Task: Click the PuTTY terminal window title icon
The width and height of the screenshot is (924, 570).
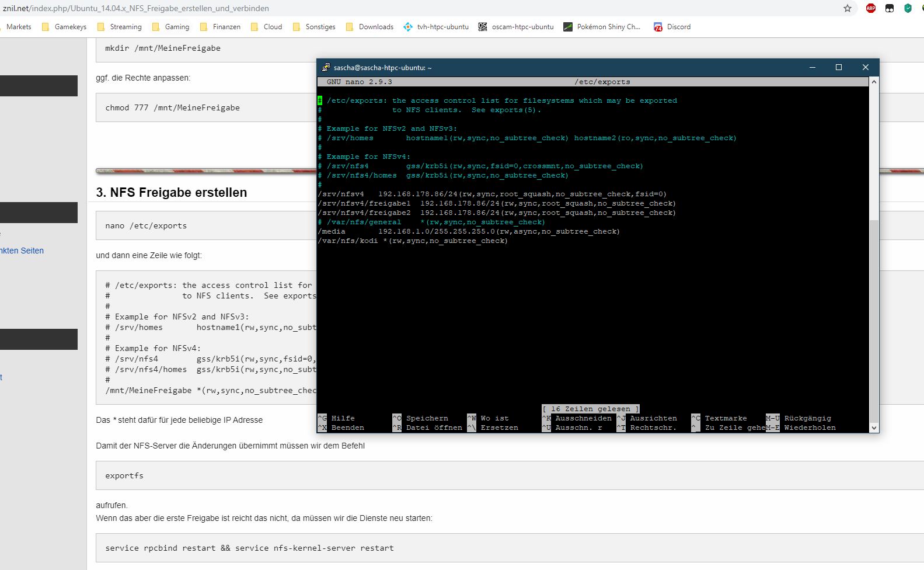Action: pyautogui.click(x=326, y=68)
